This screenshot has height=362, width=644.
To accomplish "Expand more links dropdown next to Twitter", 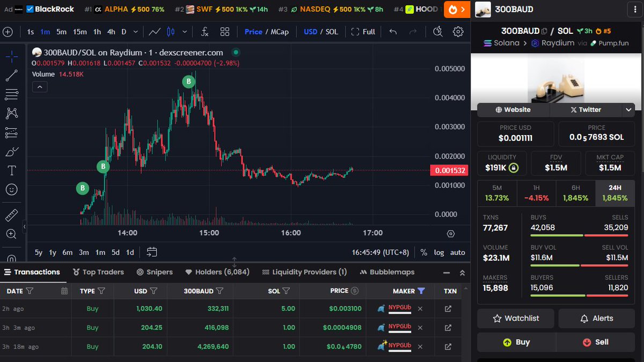I will (x=629, y=109).
